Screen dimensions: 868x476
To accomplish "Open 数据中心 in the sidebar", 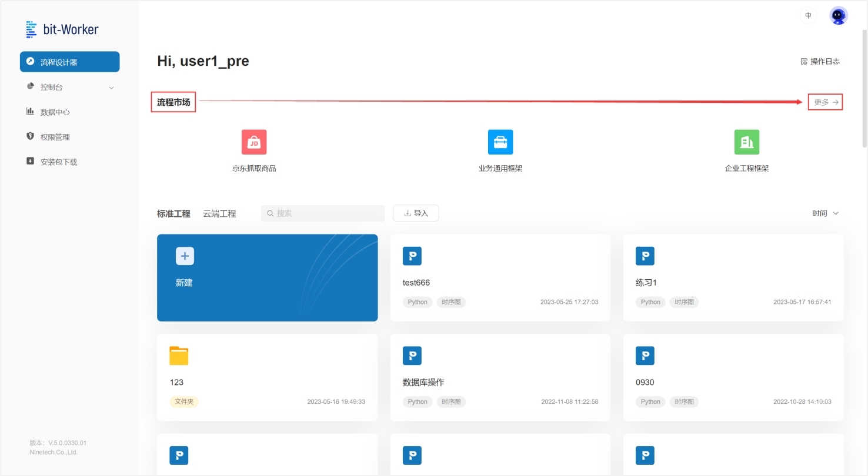I will tap(55, 112).
